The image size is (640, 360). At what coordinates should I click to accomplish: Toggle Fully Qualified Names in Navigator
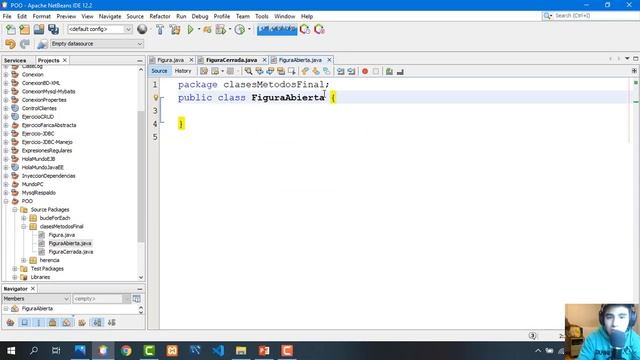click(82, 323)
